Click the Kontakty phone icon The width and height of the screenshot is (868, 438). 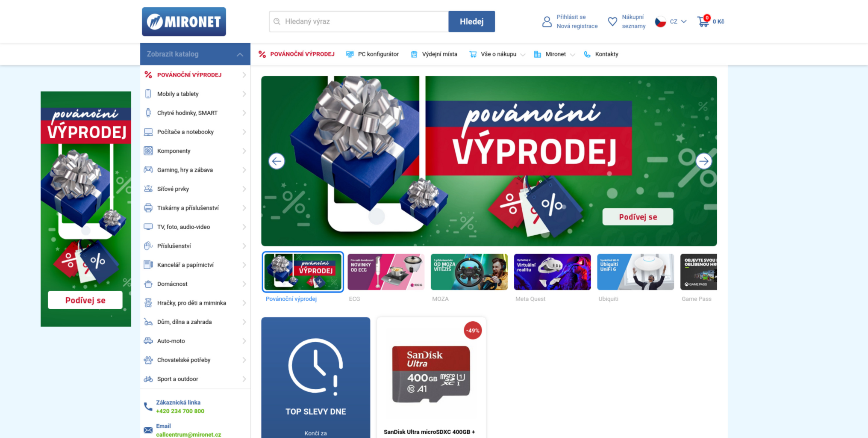pyautogui.click(x=587, y=54)
